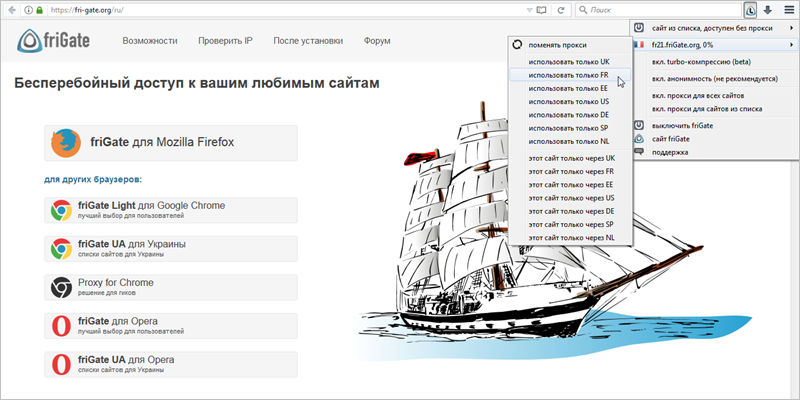The width and height of the screenshot is (800, 400).
Task: Click the friGate logo on the page
Action: point(53,41)
